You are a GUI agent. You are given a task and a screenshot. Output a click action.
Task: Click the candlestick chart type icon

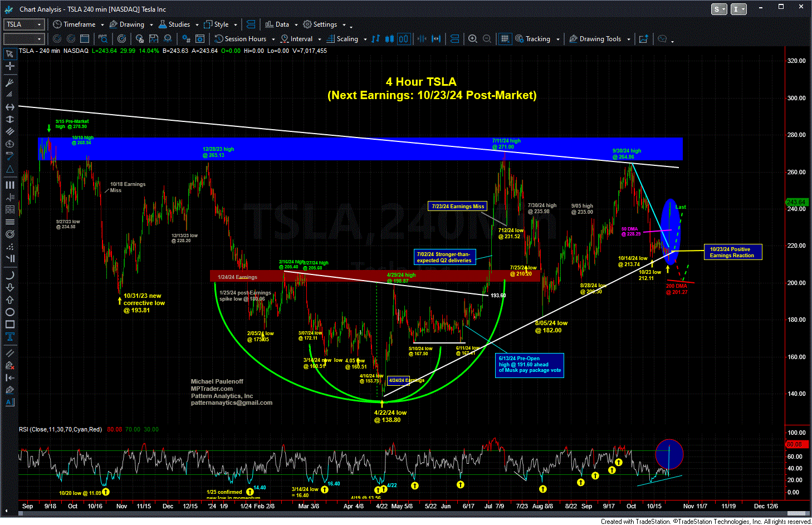coord(389,39)
